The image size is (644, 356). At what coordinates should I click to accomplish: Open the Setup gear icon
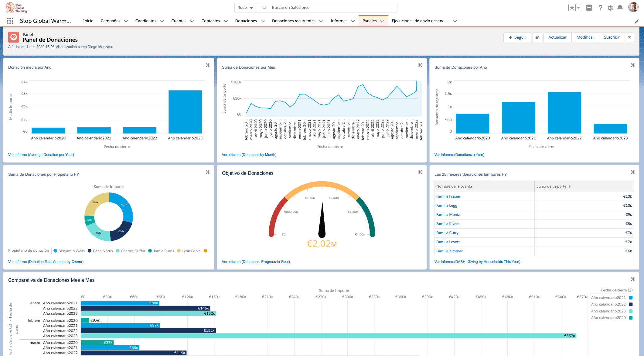[610, 8]
